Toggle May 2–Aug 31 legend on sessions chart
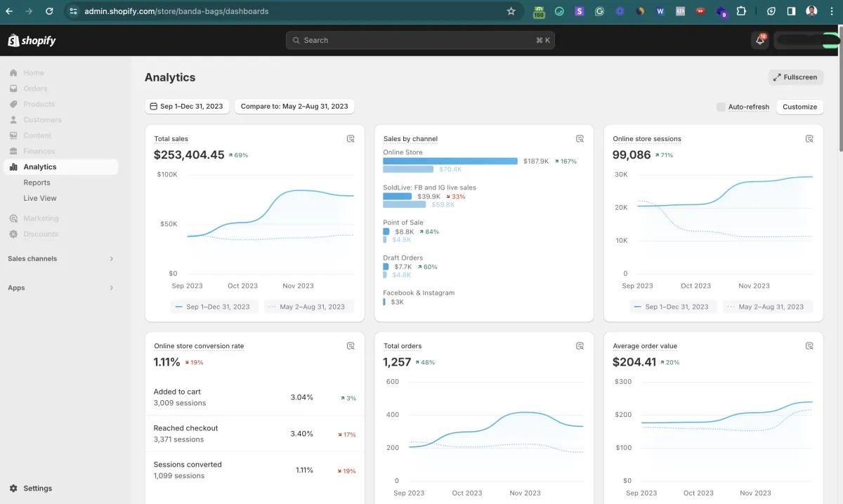The width and height of the screenshot is (843, 504). (766, 307)
